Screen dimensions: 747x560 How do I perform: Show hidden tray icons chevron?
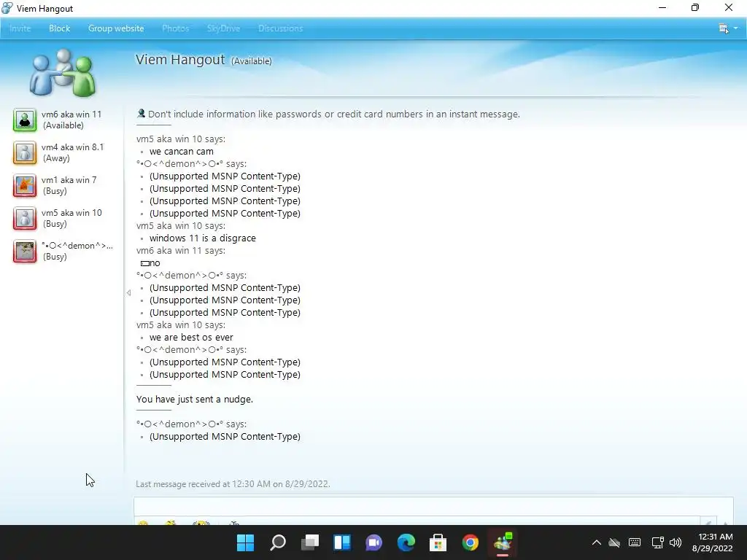[x=597, y=542]
